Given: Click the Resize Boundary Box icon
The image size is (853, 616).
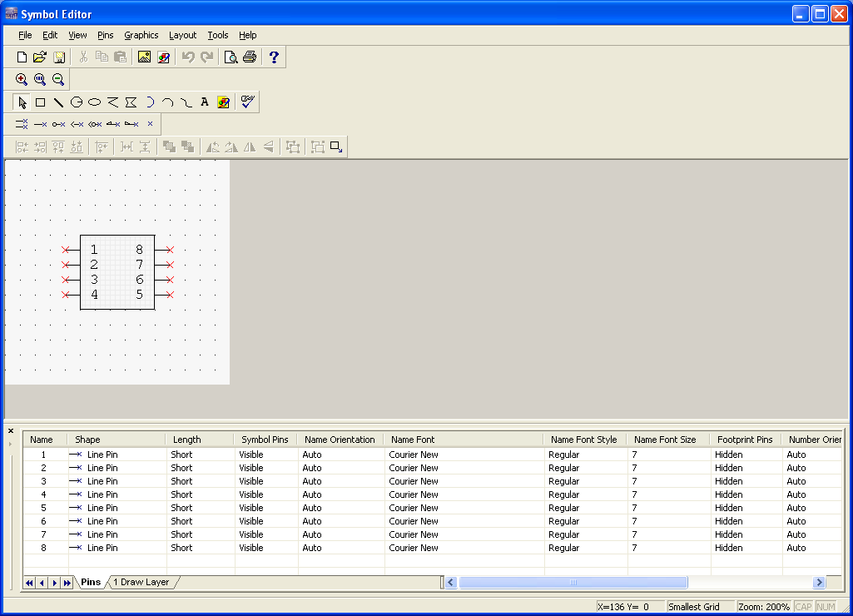Looking at the screenshot, I should point(336,147).
